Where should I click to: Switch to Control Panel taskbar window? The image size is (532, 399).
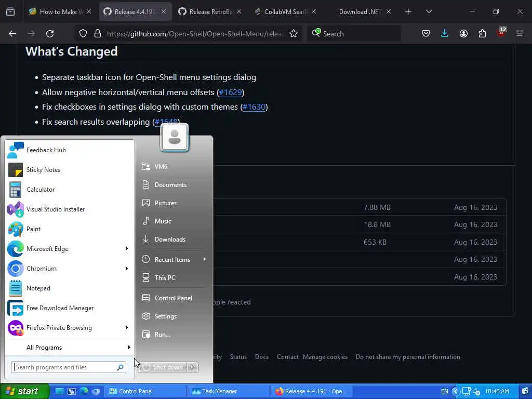point(145,391)
